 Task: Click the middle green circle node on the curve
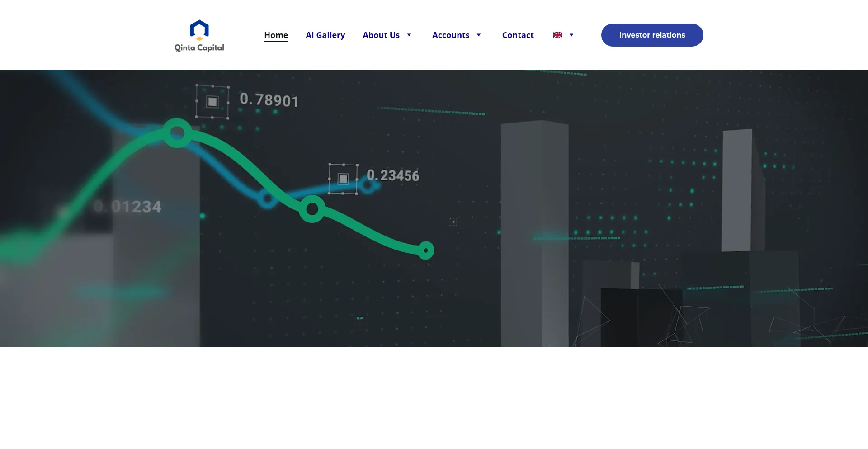312,209
